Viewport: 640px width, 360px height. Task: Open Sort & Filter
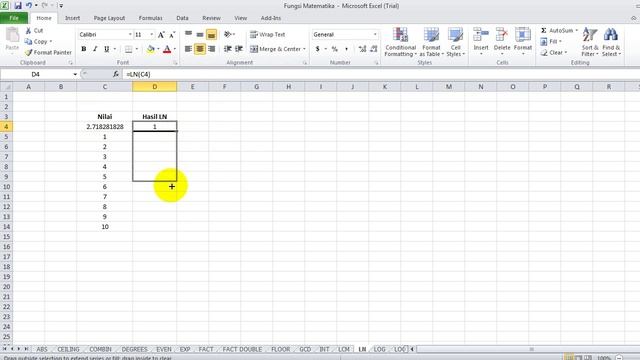point(590,42)
